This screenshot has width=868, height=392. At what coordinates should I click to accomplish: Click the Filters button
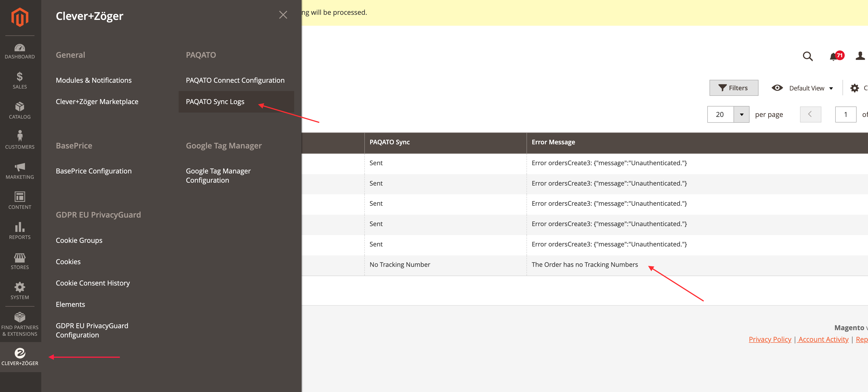click(x=734, y=88)
